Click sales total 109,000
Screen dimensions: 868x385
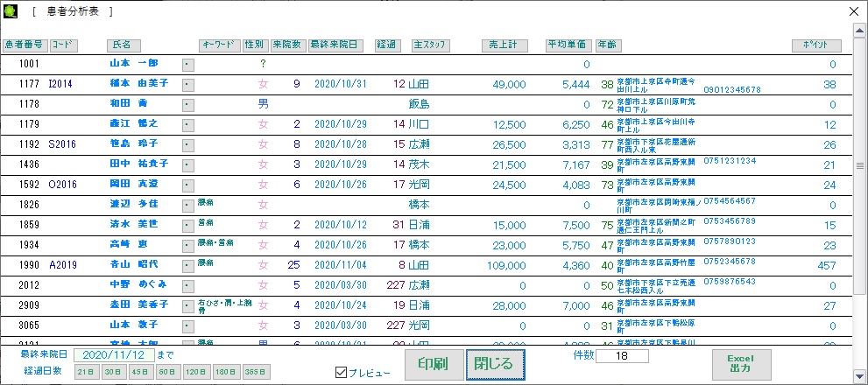(506, 265)
